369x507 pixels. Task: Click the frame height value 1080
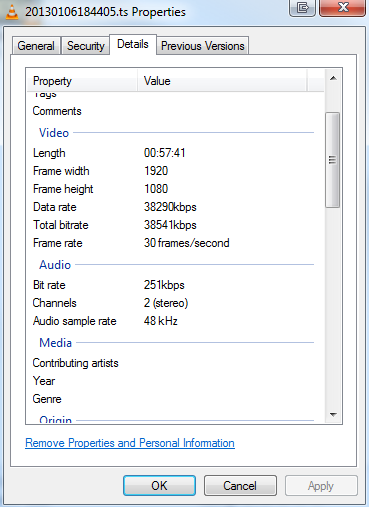pos(156,189)
